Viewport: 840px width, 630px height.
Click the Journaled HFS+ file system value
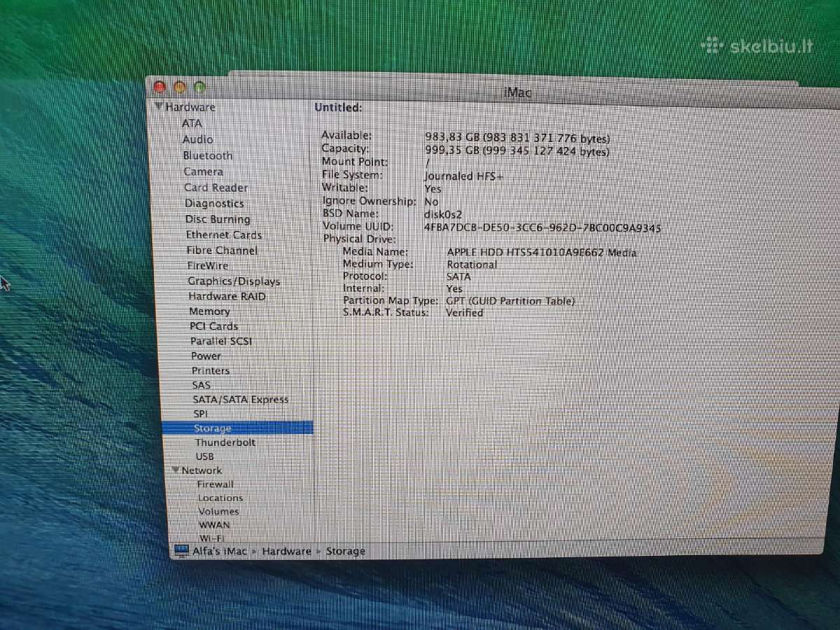463,176
